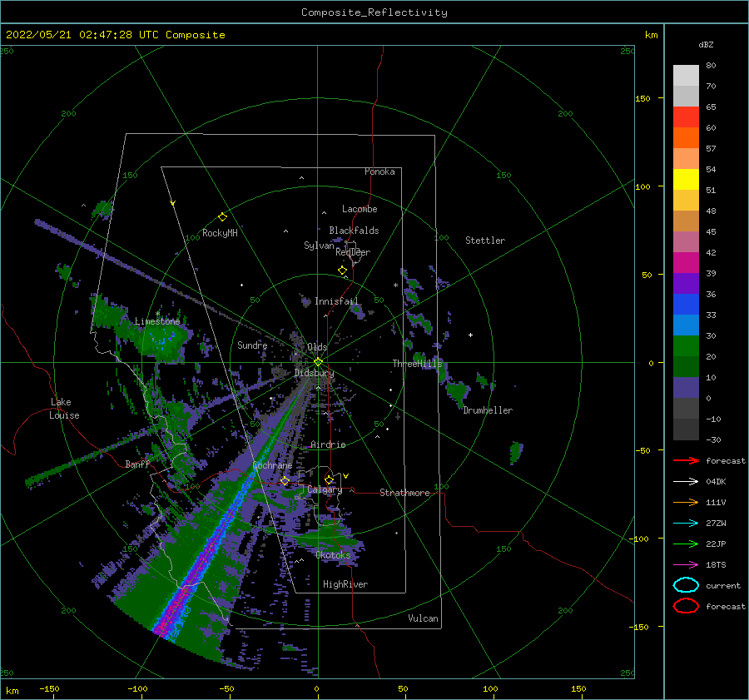749x700 pixels.
Task: Click the ThreeHills label
Action: pos(418,364)
